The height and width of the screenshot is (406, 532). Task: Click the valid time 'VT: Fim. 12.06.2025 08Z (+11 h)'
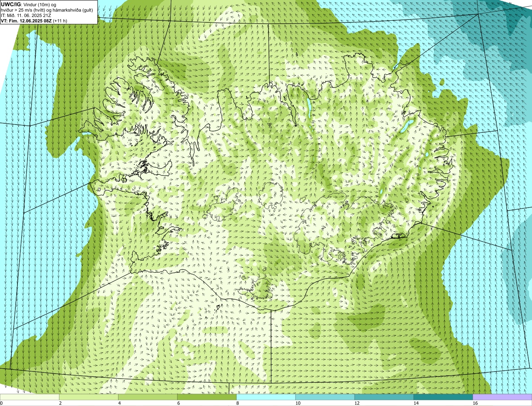[x=34, y=21]
